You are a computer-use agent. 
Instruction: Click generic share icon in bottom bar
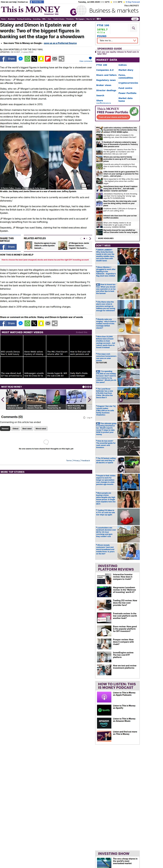54,323
